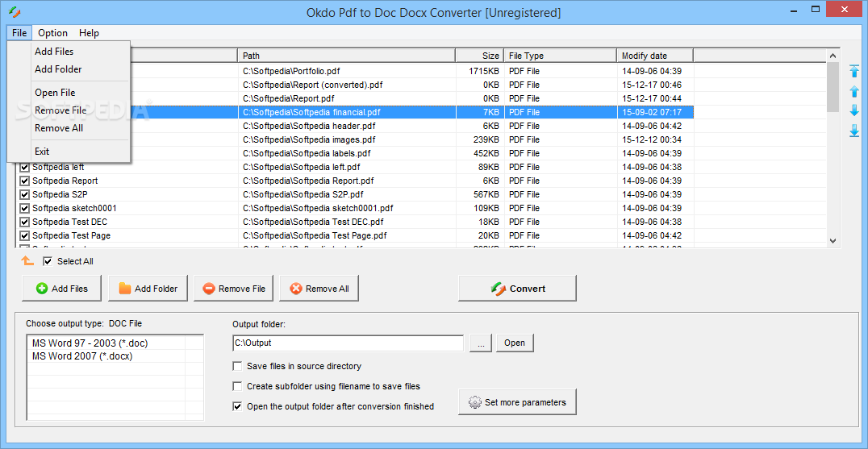
Task: Toggle the Select All checkbox
Action: pyautogui.click(x=48, y=261)
